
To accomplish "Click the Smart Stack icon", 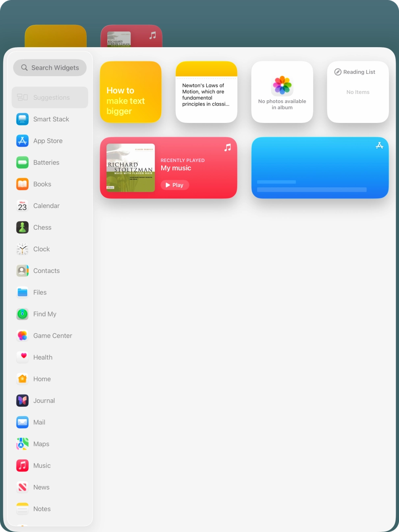I will pos(23,119).
